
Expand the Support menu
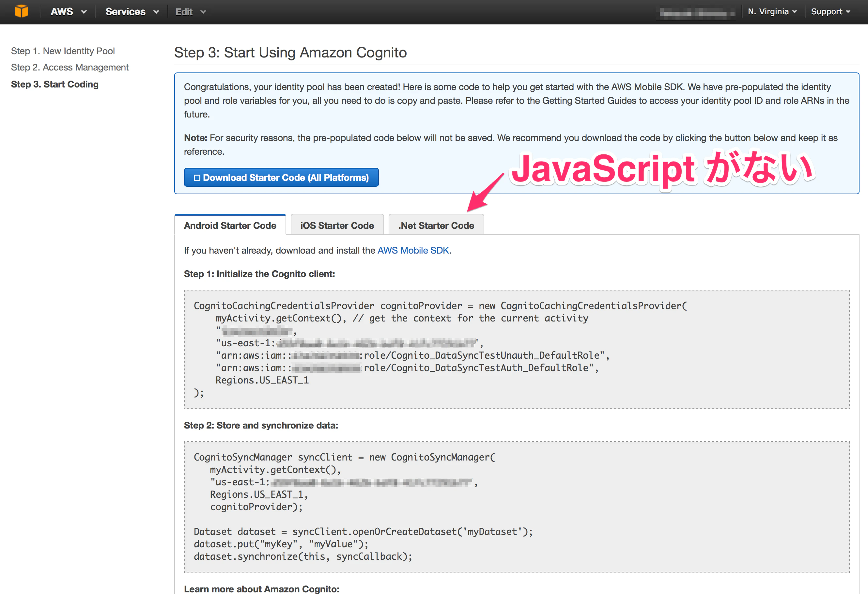[x=830, y=11]
